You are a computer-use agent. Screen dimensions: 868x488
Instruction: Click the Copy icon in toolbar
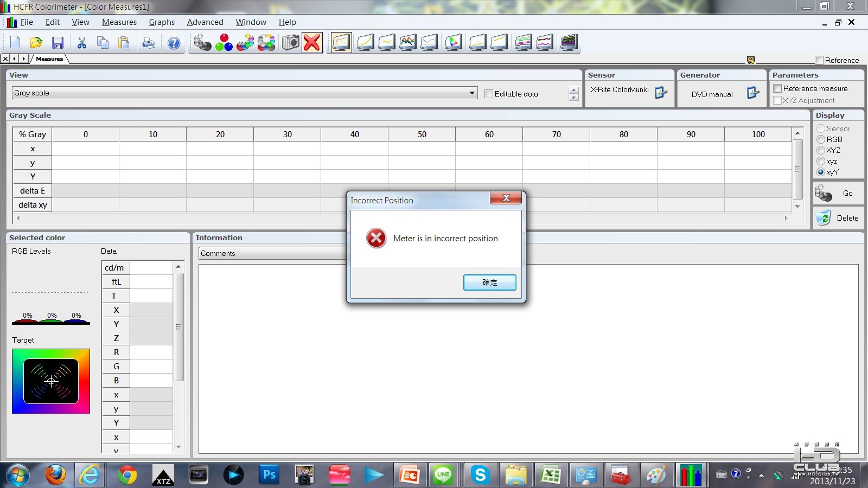[x=103, y=43]
